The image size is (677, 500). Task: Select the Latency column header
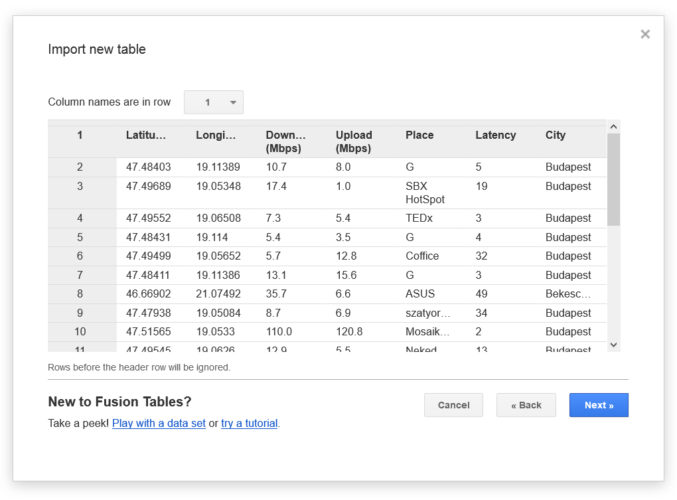pyautogui.click(x=496, y=135)
